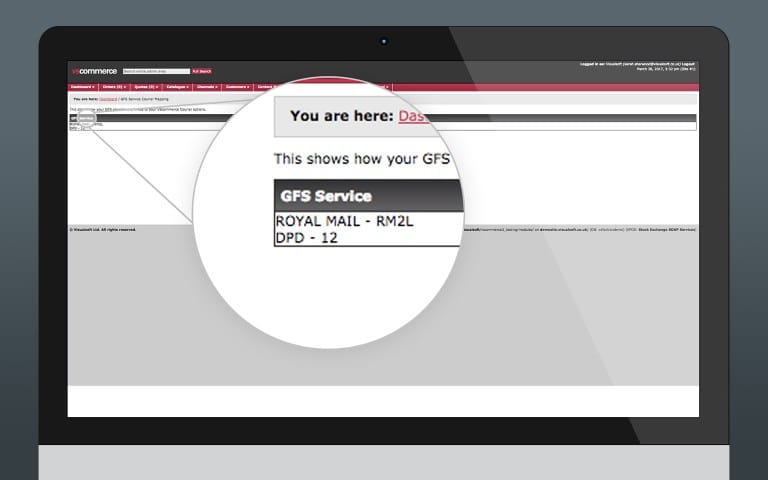Image resolution: width=768 pixels, height=480 pixels.
Task: Click the vscommerce logo
Action: [x=94, y=71]
